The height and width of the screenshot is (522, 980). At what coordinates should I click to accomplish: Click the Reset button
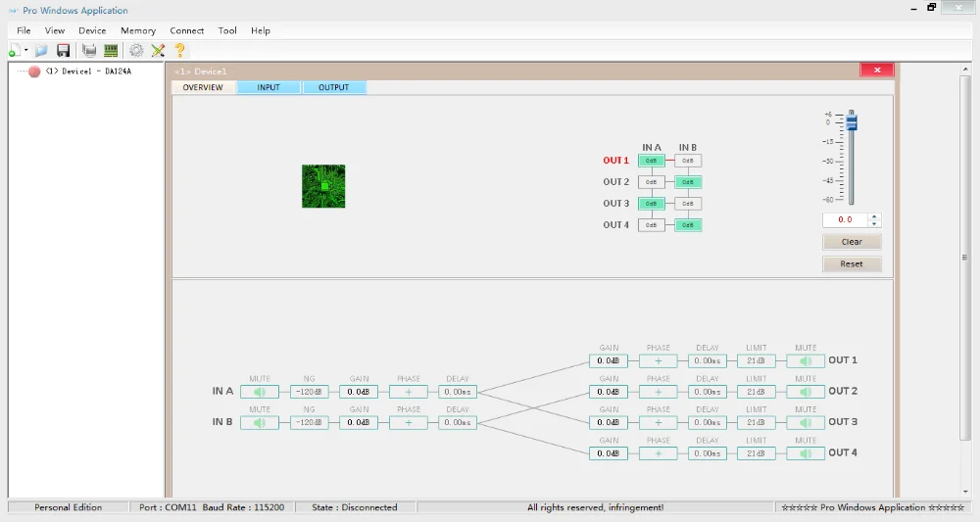(852, 264)
